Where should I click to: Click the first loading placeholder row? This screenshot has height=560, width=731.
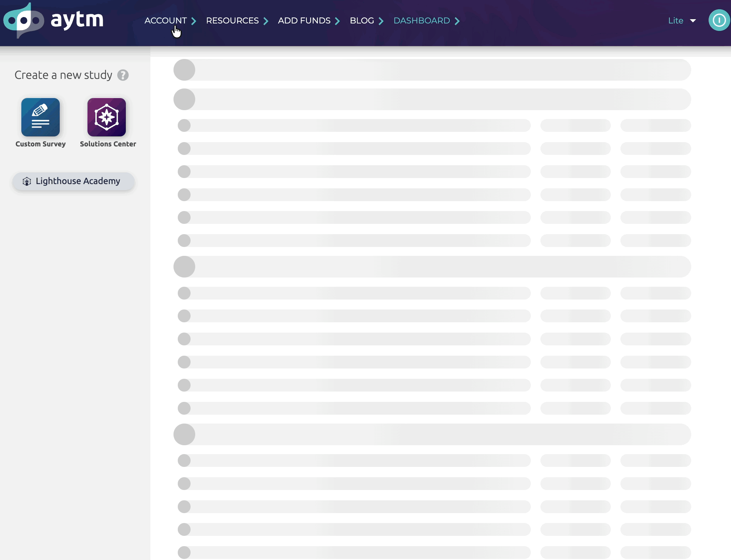(432, 70)
